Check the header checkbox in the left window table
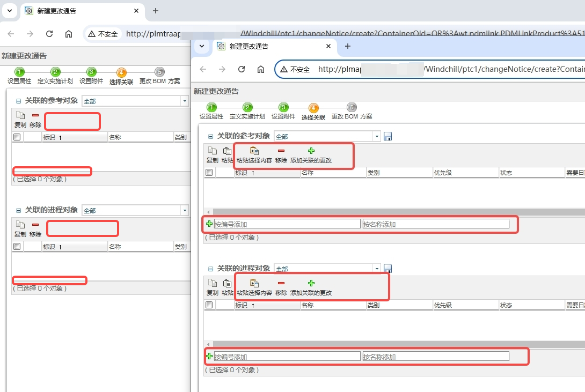Viewport: 585px width, 392px height. (17, 137)
